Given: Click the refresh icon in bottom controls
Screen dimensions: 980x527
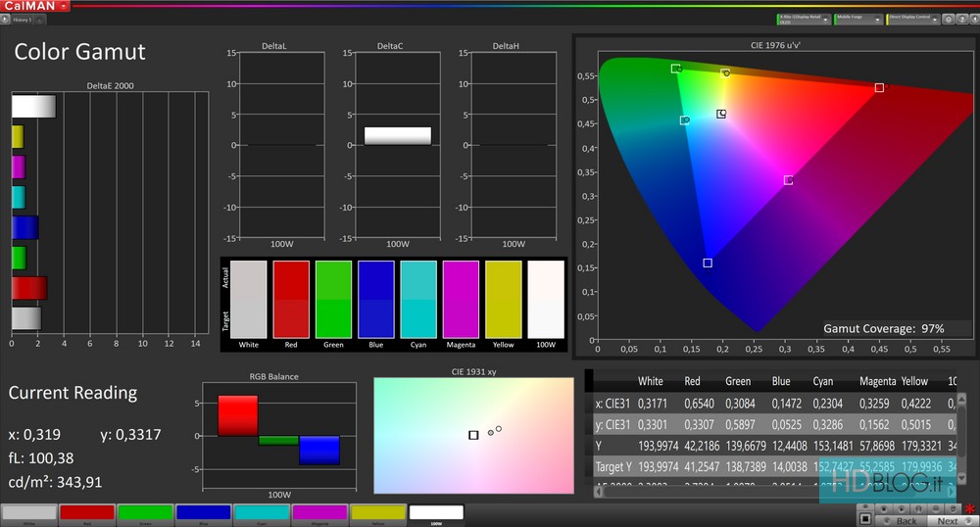Looking at the screenshot, I should point(953,509).
